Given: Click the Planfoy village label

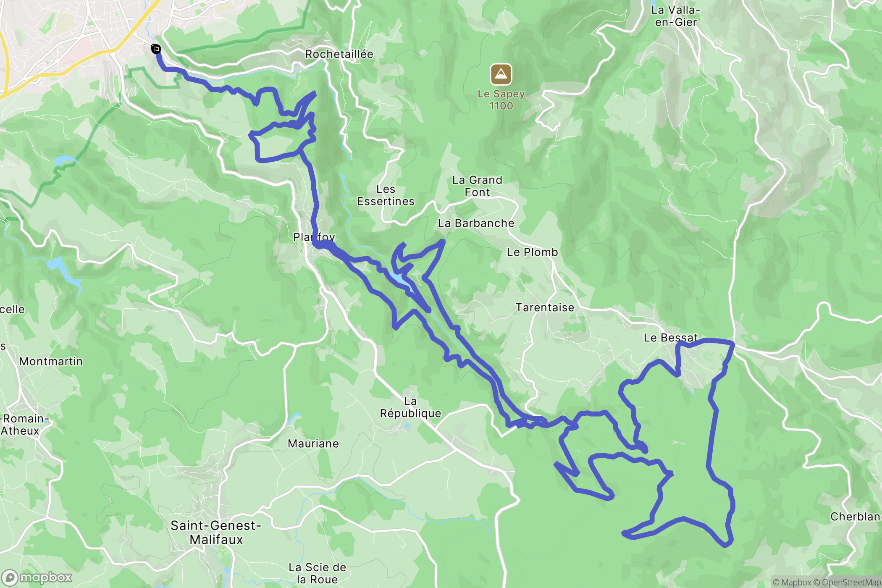Looking at the screenshot, I should pos(314,237).
